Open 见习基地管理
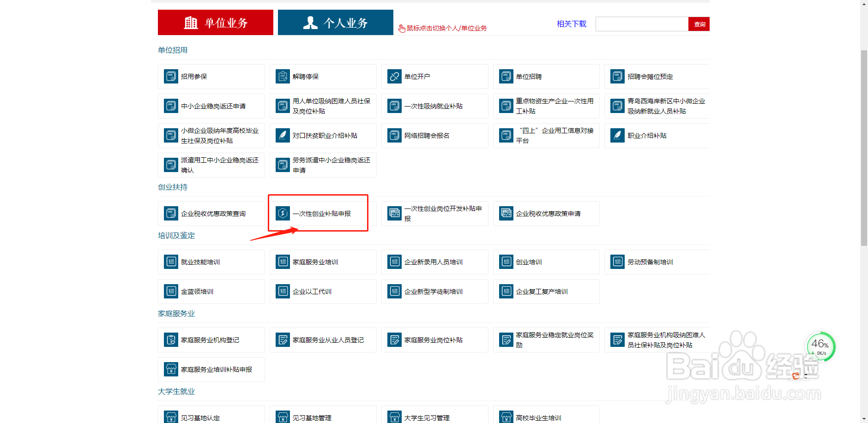 click(323, 415)
